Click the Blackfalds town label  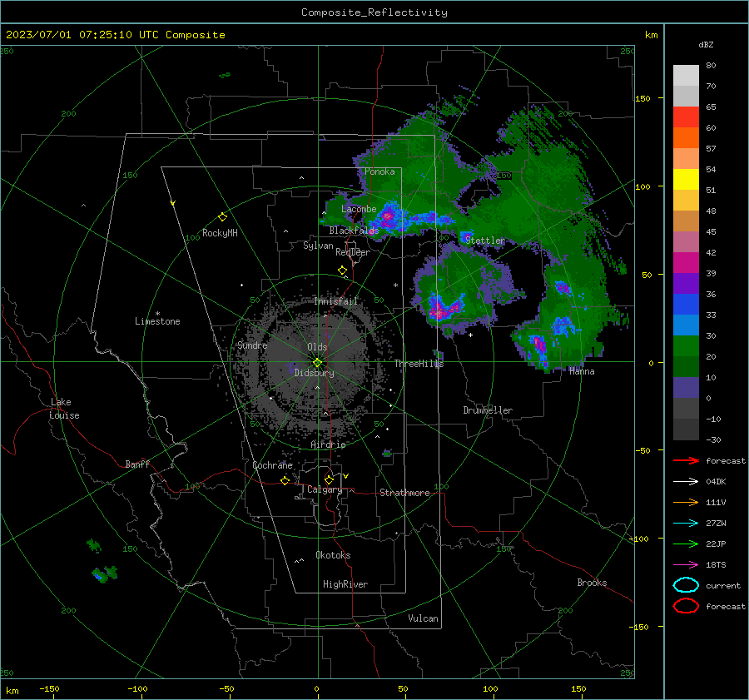354,231
